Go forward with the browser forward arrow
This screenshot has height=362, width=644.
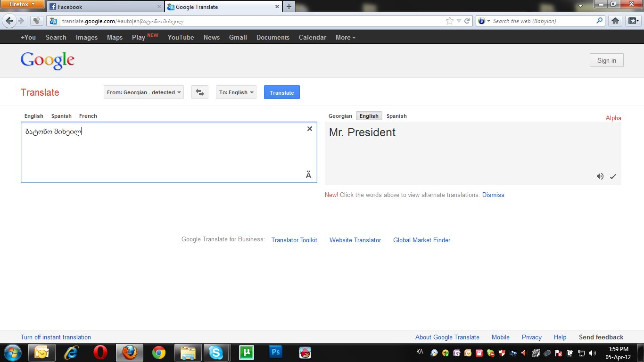point(21,21)
